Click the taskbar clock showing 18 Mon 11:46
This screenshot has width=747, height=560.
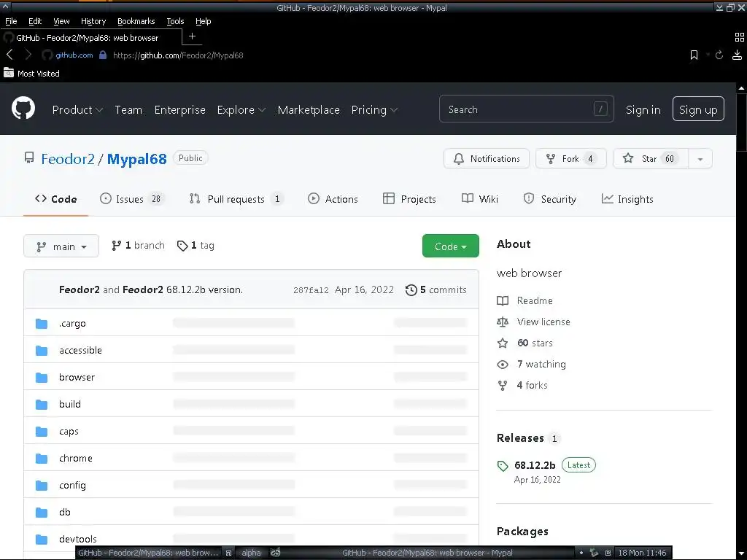642,553
